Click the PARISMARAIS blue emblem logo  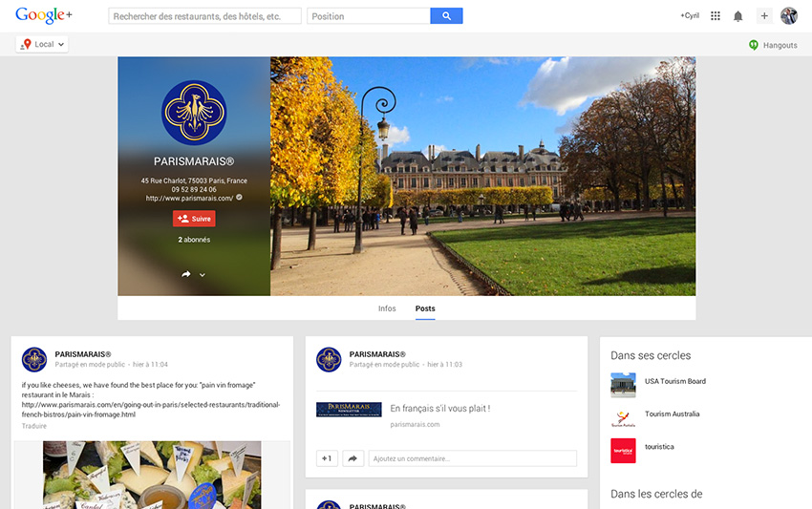(x=194, y=113)
